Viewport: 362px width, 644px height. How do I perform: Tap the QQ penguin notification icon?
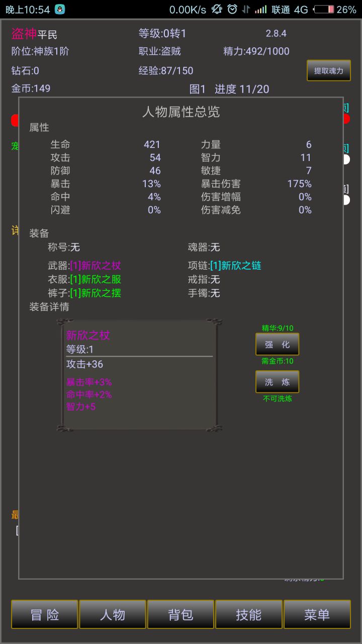point(60,9)
